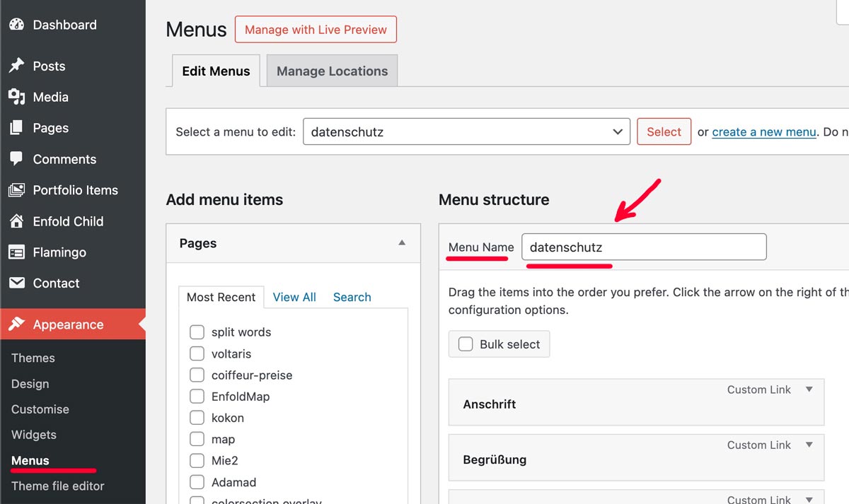849x504 pixels.
Task: Follow the 'create a new menu' link
Action: pyautogui.click(x=764, y=131)
